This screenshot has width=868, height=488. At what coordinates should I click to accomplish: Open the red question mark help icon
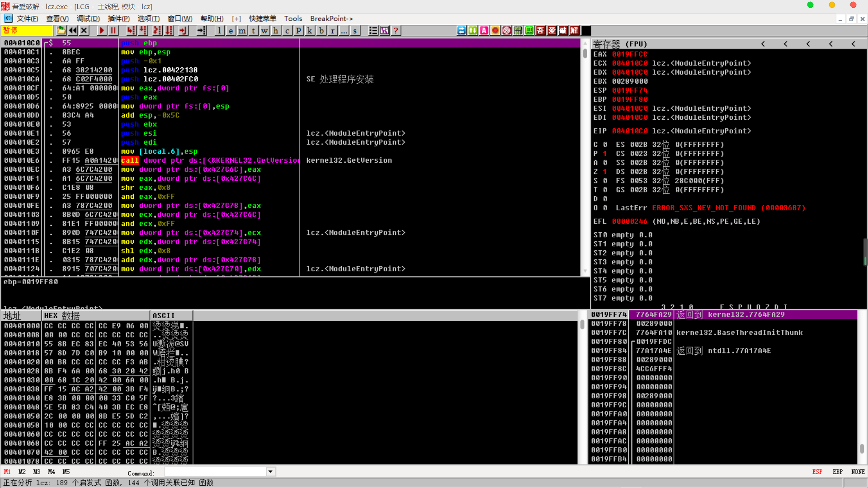(x=396, y=31)
